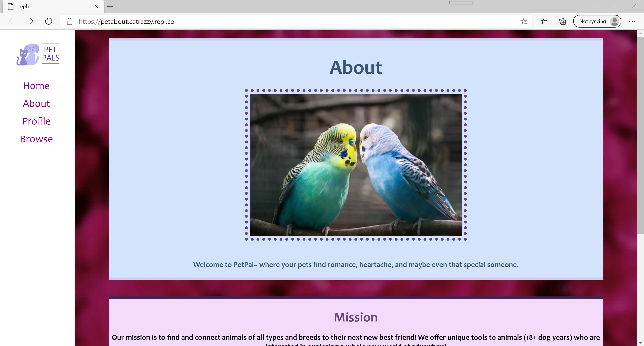This screenshot has height=346, width=644.
Task: Open the Favorites list icon
Action: click(x=544, y=21)
